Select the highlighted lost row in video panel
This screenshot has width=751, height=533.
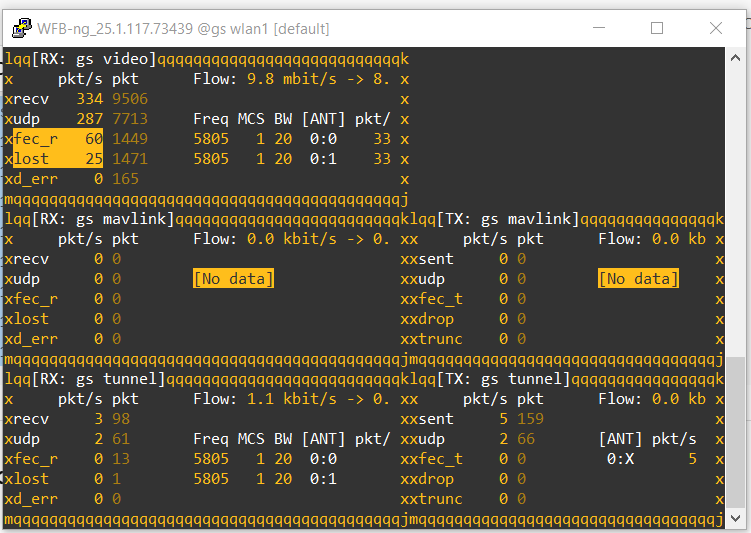click(x=54, y=159)
